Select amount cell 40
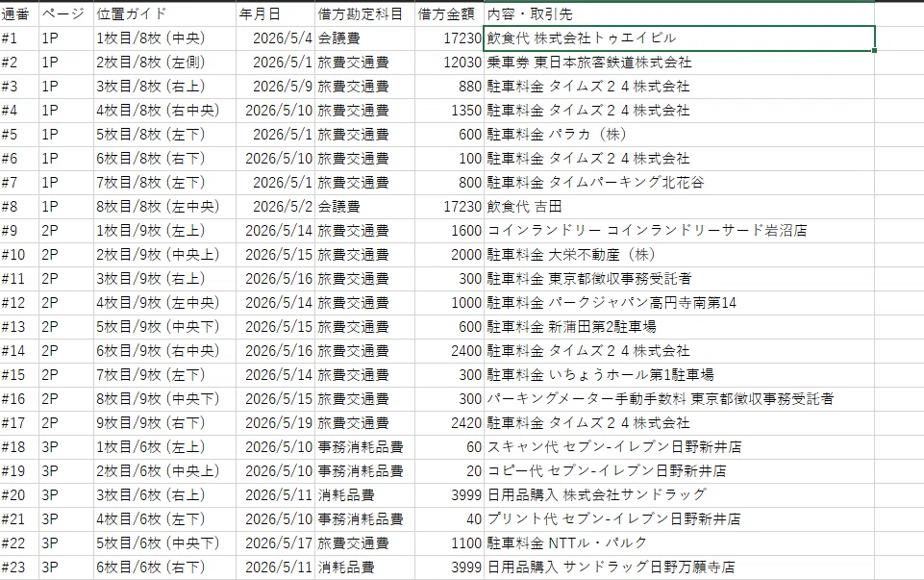 click(x=449, y=519)
